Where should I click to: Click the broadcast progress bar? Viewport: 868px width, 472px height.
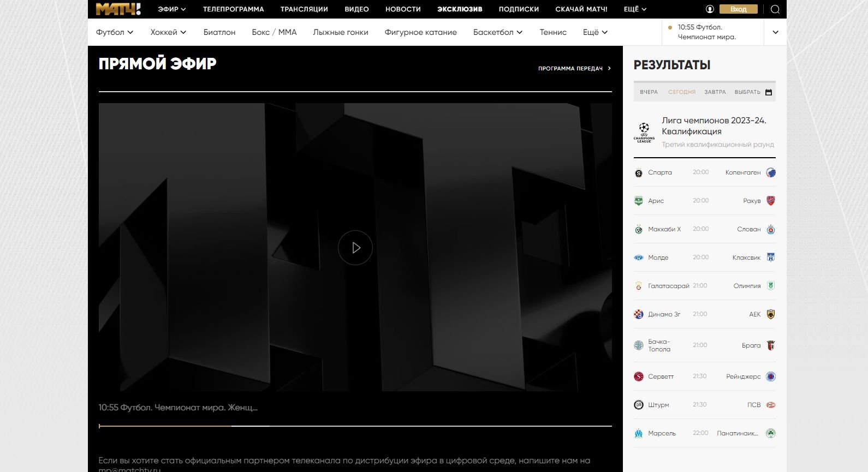(x=355, y=426)
